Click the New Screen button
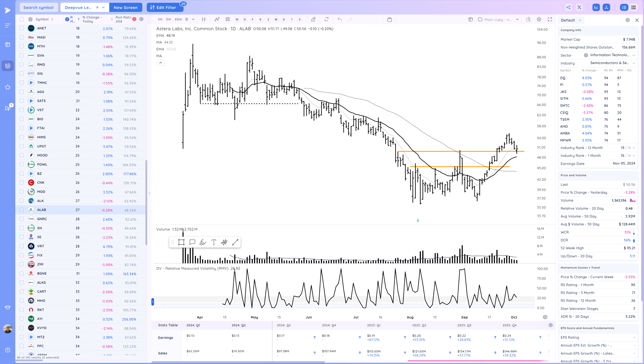This screenshot has height=364, width=644. [126, 8]
